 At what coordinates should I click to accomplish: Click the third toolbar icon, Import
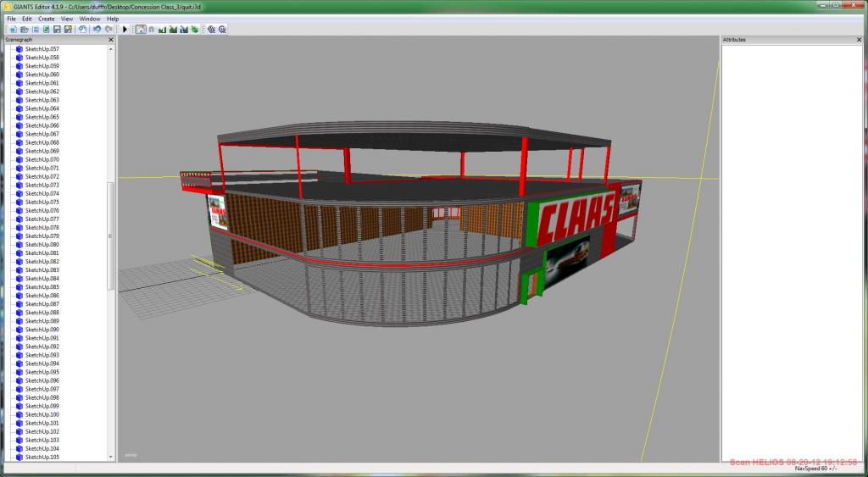pos(36,30)
